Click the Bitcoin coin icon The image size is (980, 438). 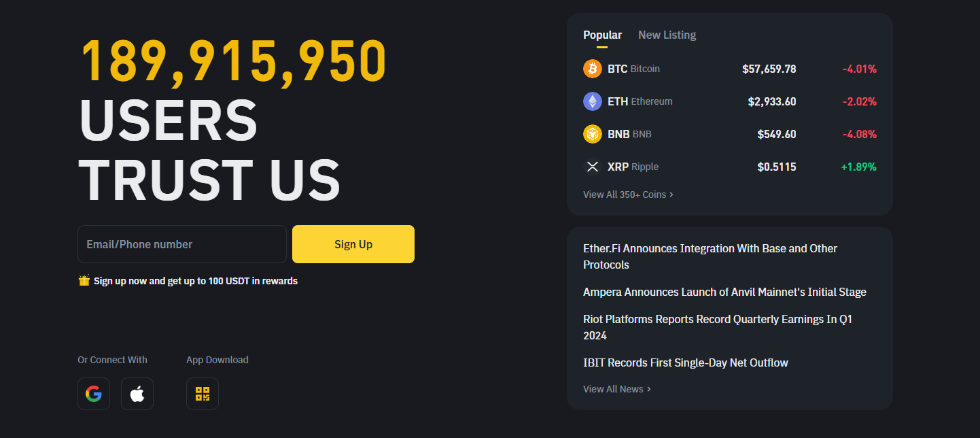[x=593, y=69]
